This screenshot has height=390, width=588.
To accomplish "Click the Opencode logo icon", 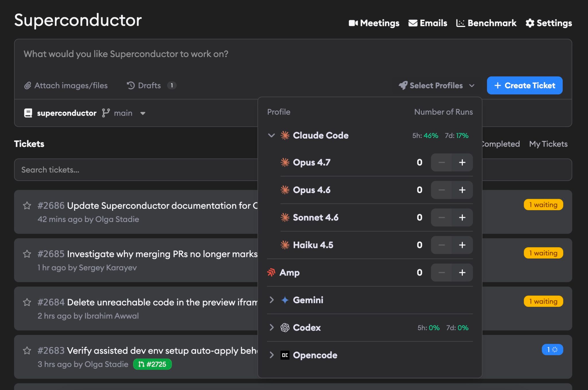I will coord(285,355).
